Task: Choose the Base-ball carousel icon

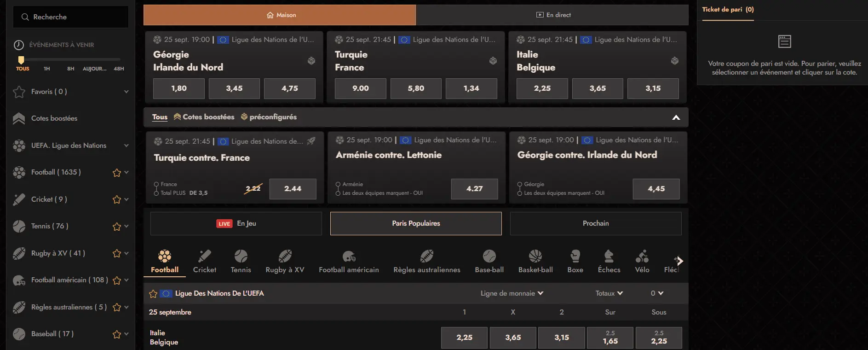Action: (x=489, y=257)
